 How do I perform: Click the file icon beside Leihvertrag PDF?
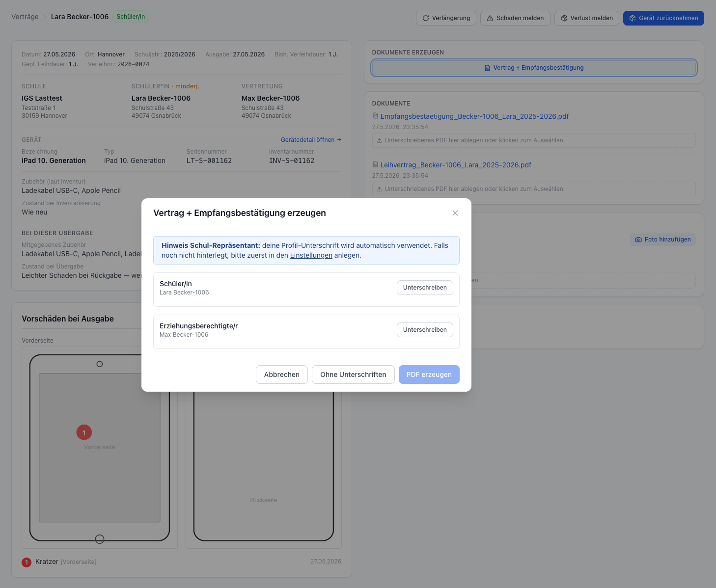[375, 164]
